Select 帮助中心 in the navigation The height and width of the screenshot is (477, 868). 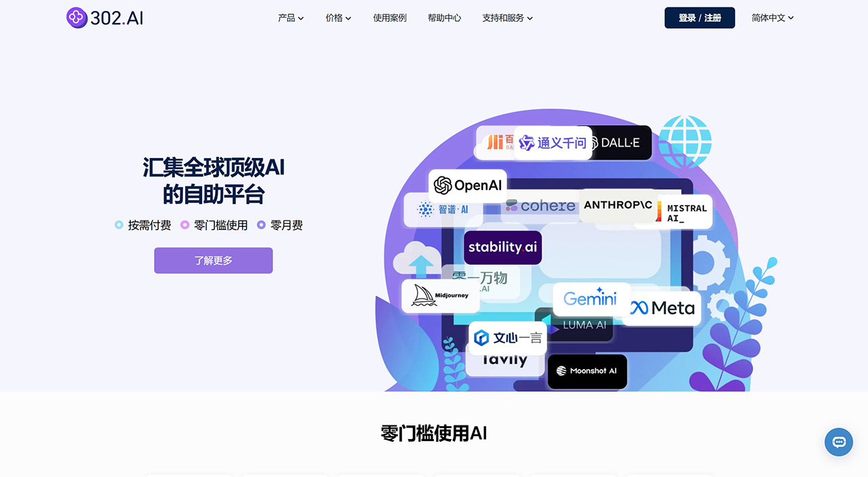pos(444,18)
